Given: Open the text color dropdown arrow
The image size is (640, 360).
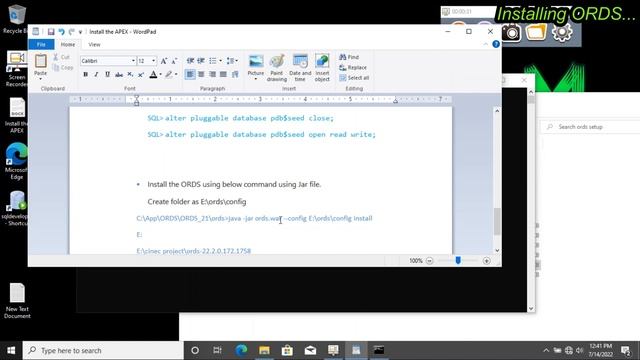Looking at the screenshot, I should [160, 74].
